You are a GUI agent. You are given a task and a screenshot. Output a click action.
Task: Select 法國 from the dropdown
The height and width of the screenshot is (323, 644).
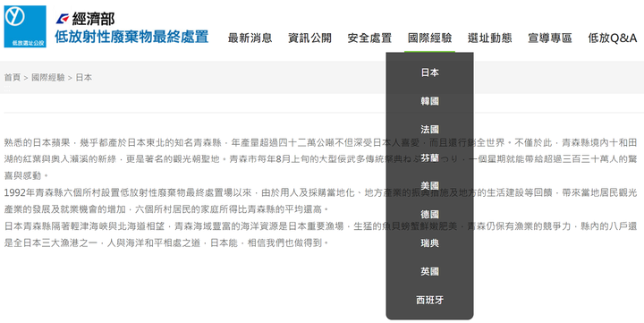429,130
